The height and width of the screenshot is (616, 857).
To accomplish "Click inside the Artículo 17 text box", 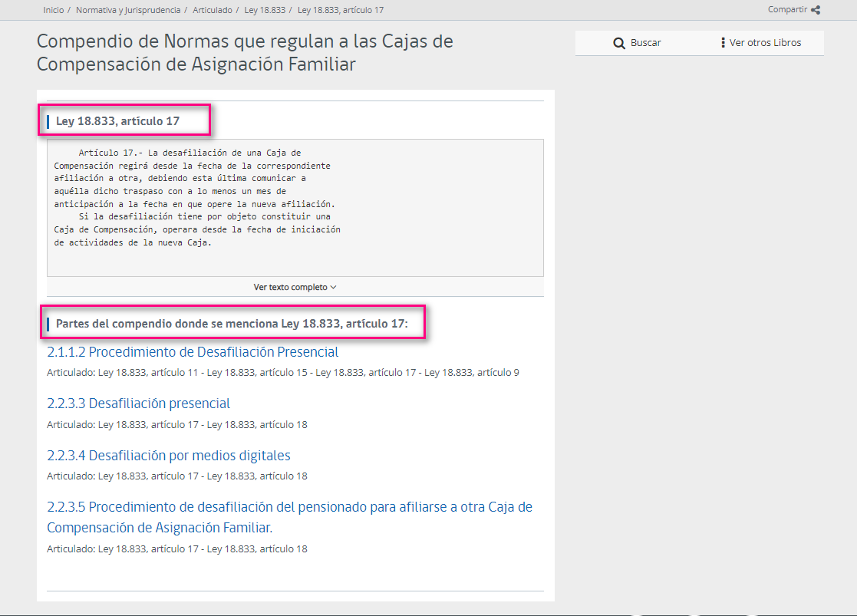I will point(295,207).
